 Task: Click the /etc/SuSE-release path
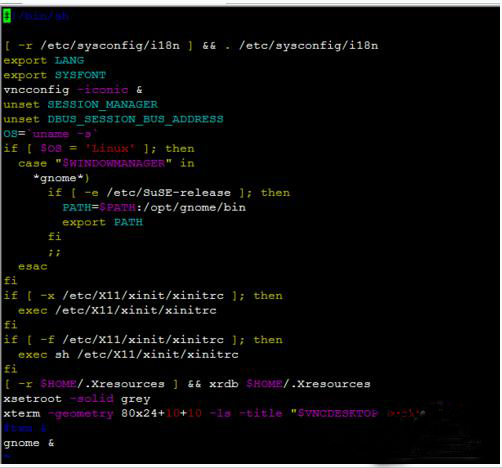[x=168, y=193]
